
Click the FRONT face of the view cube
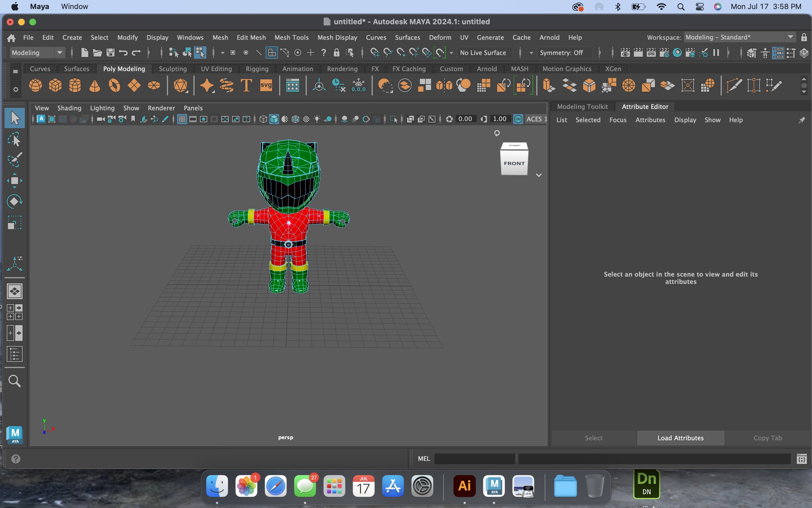click(514, 163)
